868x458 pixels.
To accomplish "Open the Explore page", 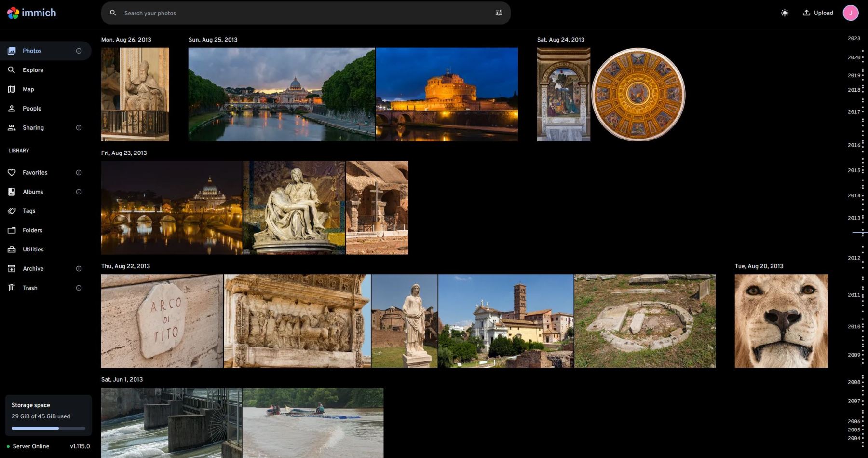I will pos(33,70).
